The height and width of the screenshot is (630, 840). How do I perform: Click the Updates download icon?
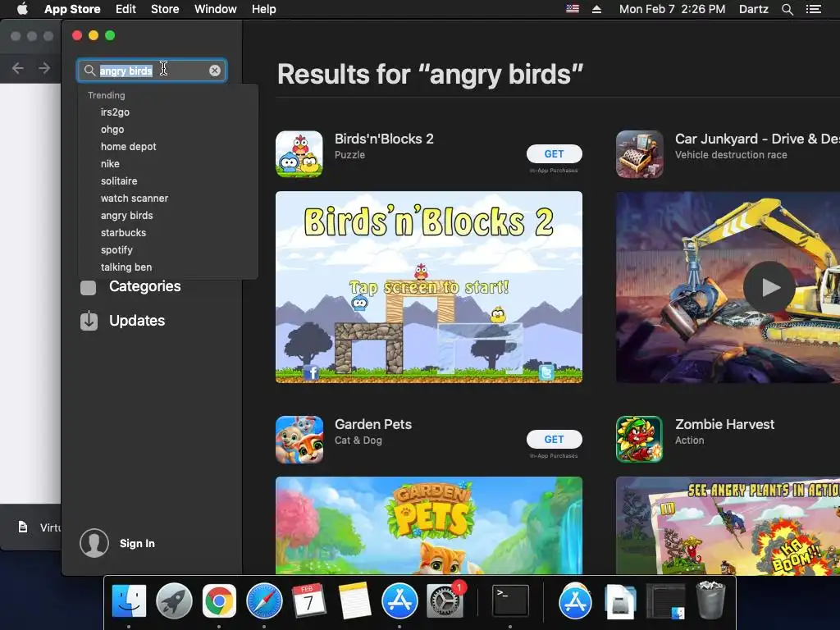coord(89,321)
